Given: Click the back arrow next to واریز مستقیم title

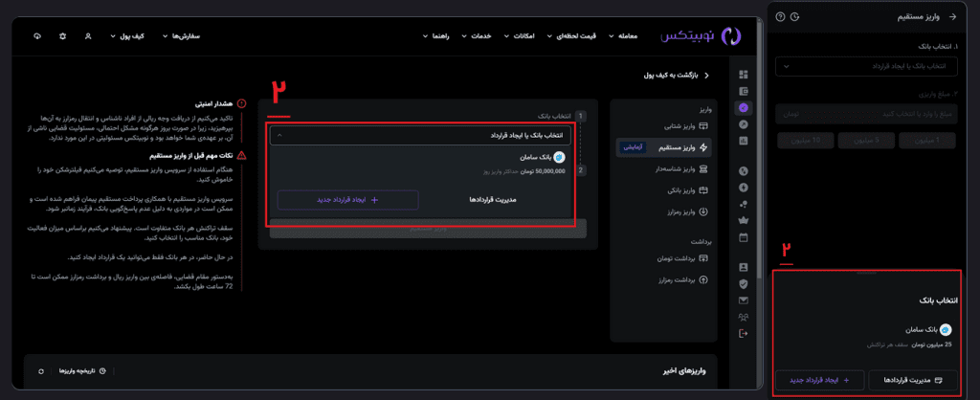Looking at the screenshot, I should pyautogui.click(x=952, y=16).
